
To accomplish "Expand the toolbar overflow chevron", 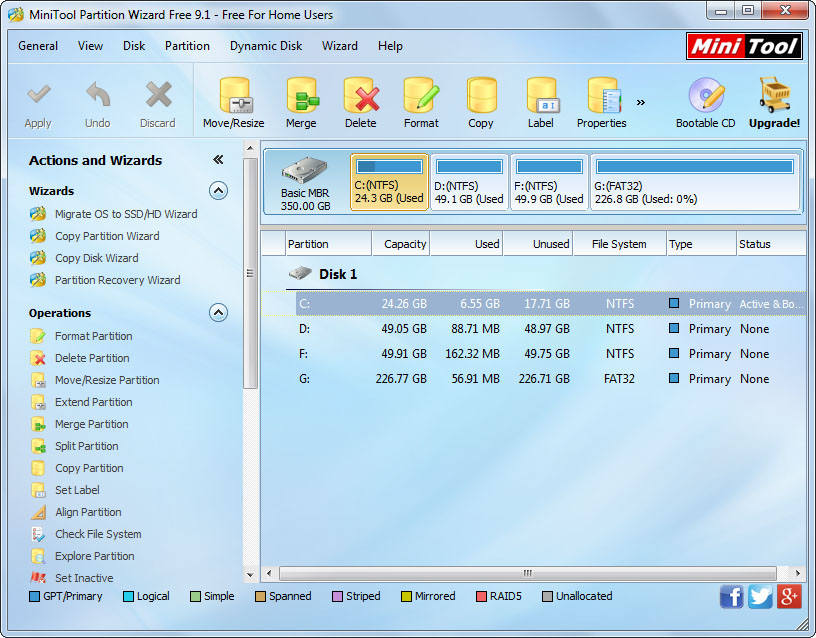I will coord(641,102).
